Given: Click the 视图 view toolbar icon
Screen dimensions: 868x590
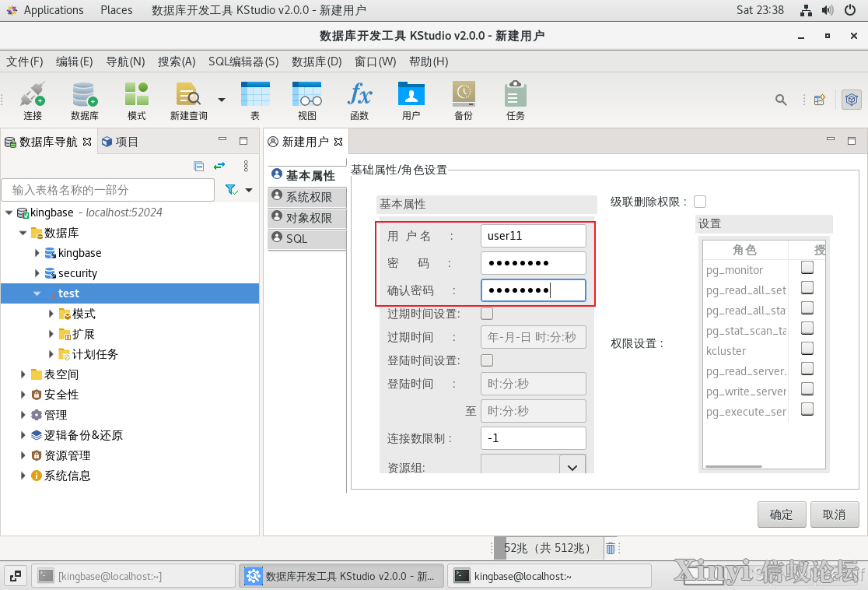Looking at the screenshot, I should click(307, 100).
